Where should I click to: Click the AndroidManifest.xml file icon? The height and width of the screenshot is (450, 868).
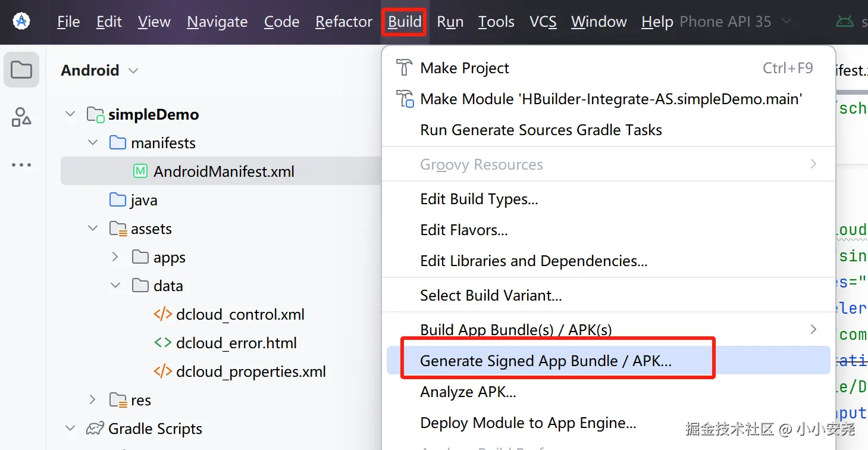[x=140, y=171]
